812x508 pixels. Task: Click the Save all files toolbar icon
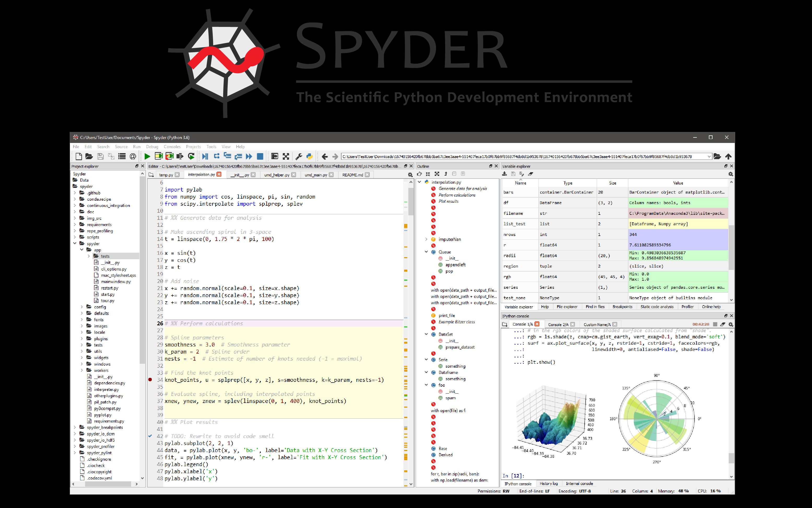[111, 156]
